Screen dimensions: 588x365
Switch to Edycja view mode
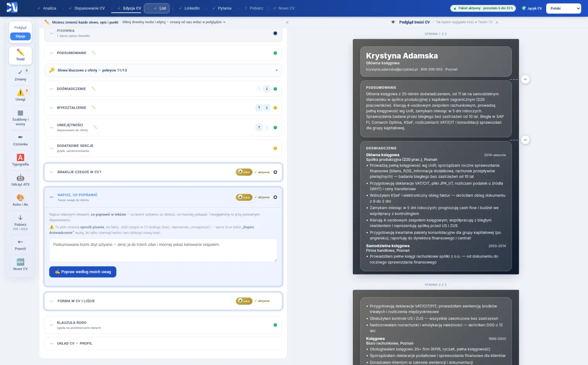coord(21,36)
